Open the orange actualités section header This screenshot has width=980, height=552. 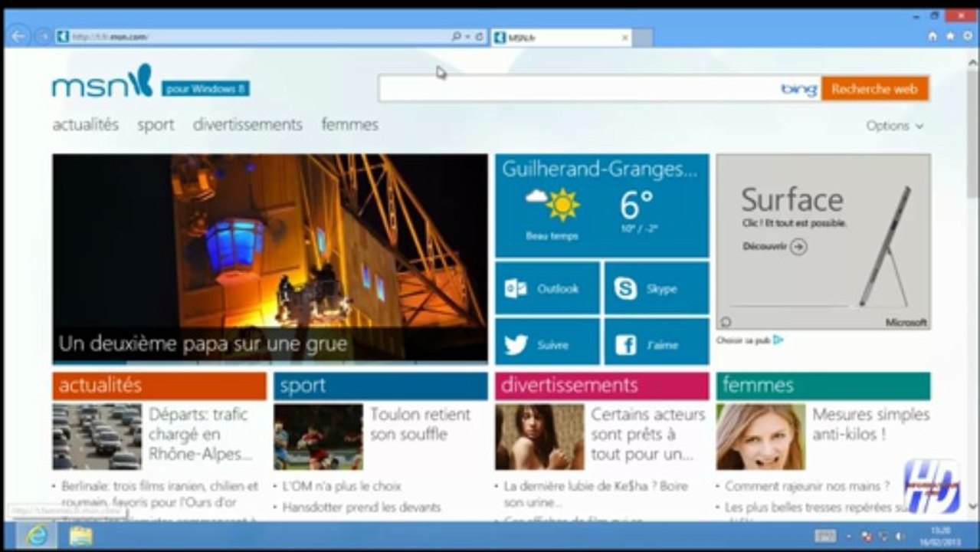[159, 386]
